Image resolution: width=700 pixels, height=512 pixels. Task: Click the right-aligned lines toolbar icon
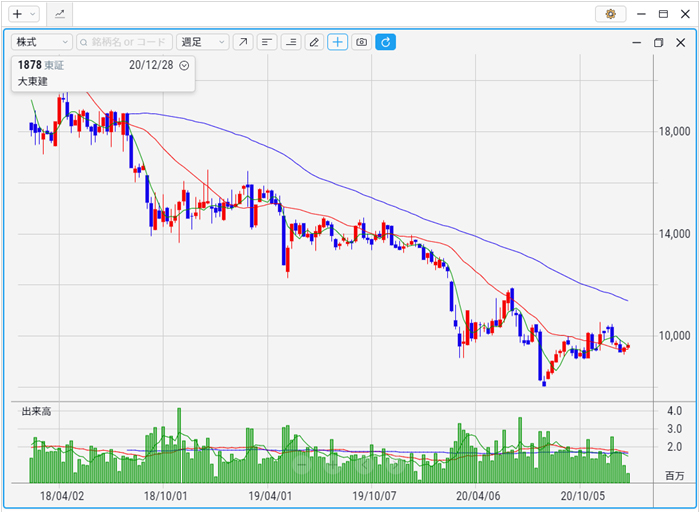coord(291,42)
